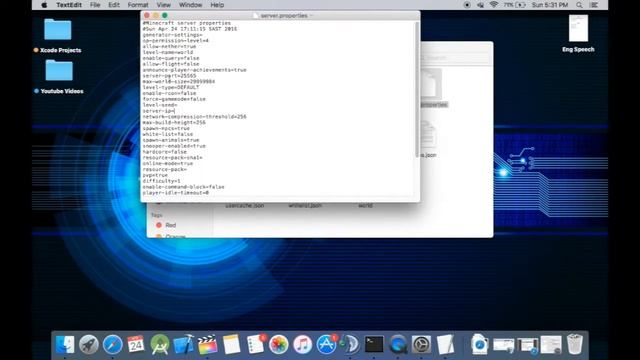
Task: Click the hardcore=false line
Action: point(164,151)
